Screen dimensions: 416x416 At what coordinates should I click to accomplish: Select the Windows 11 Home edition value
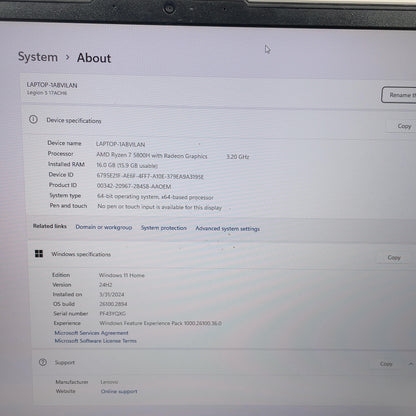(122, 275)
